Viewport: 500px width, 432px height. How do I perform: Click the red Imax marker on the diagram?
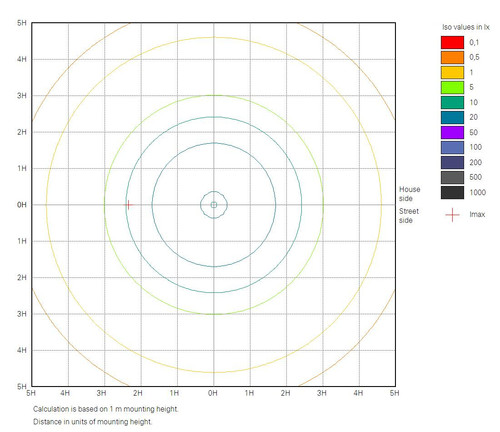point(128,205)
